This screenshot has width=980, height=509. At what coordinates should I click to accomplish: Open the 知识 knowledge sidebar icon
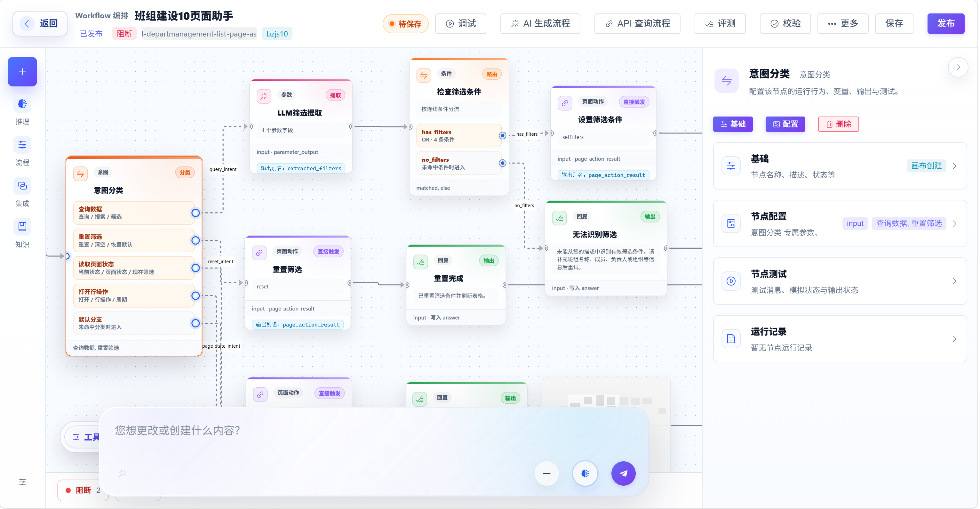click(22, 227)
